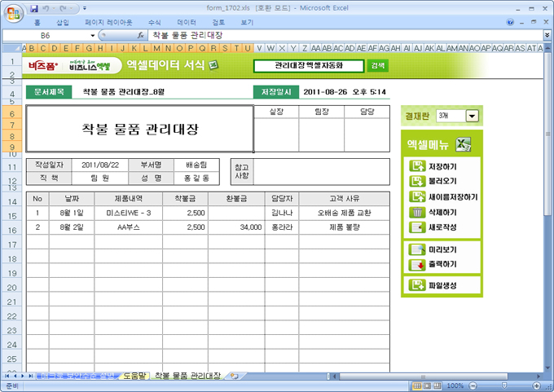Click the green 검색 button
554x392 pixels.
coord(378,65)
